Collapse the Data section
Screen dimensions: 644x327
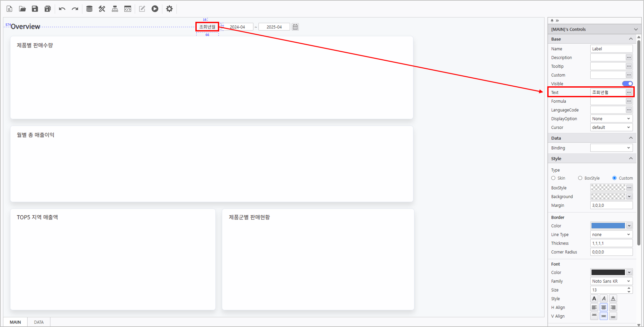pos(631,138)
